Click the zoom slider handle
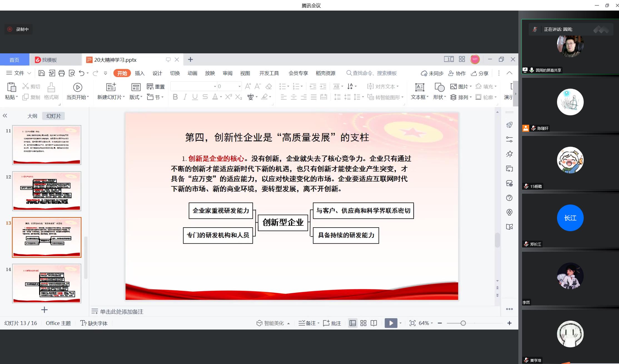Viewport: 619px width, 364px height. click(463, 323)
